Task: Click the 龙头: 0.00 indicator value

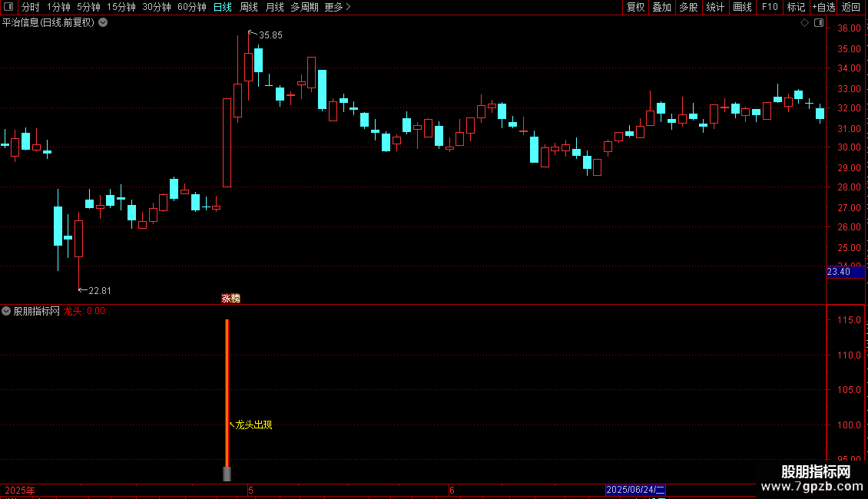Action: 84,311
